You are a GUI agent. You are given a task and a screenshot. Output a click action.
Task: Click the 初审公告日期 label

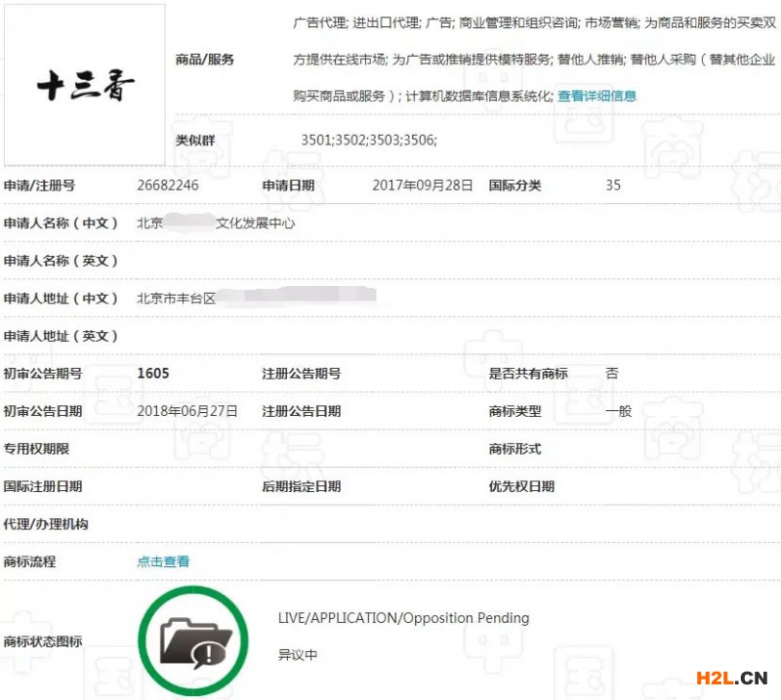tap(43, 411)
